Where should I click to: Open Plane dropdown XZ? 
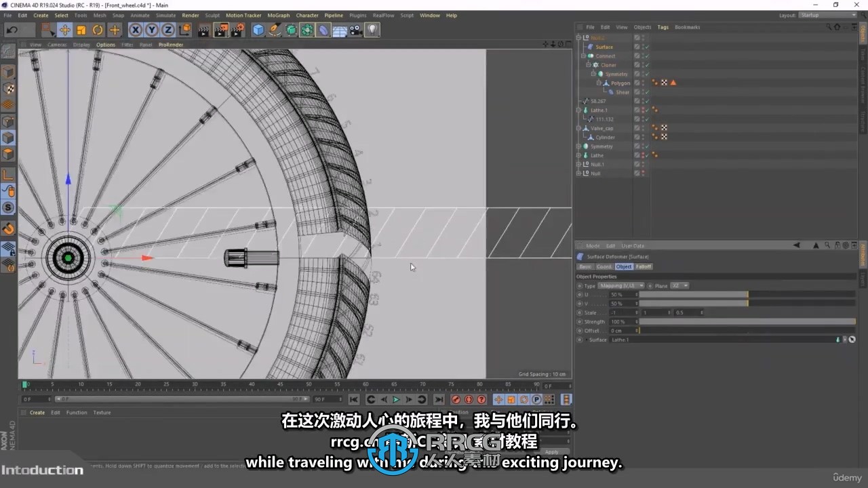click(679, 286)
